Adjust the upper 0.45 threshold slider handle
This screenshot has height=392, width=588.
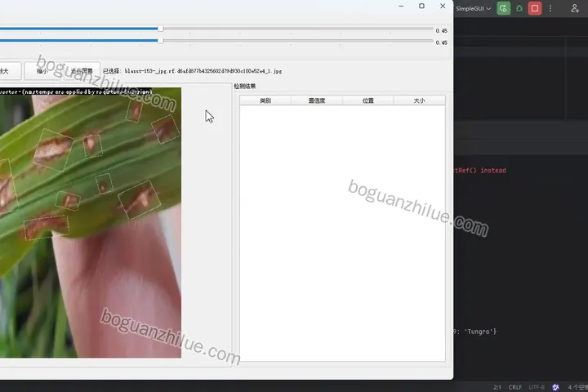coord(161,29)
